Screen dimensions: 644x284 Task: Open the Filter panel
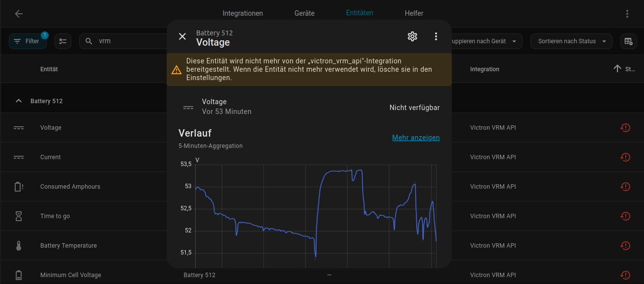(28, 41)
